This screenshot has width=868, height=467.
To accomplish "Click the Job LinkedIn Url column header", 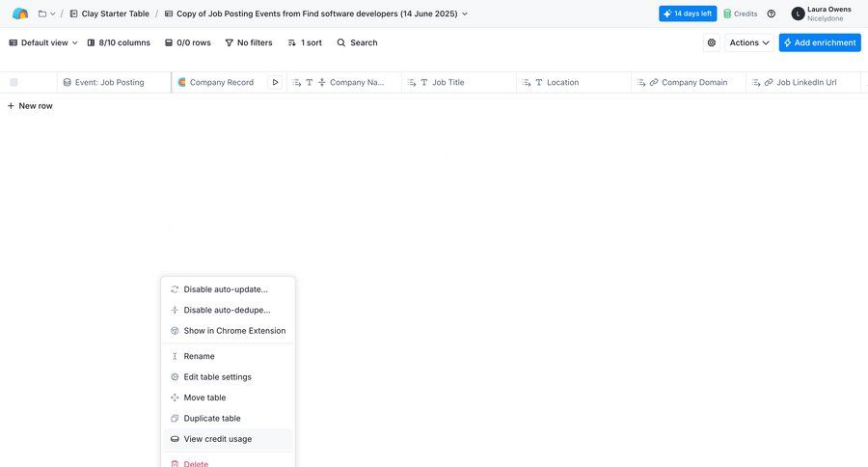I will [803, 82].
